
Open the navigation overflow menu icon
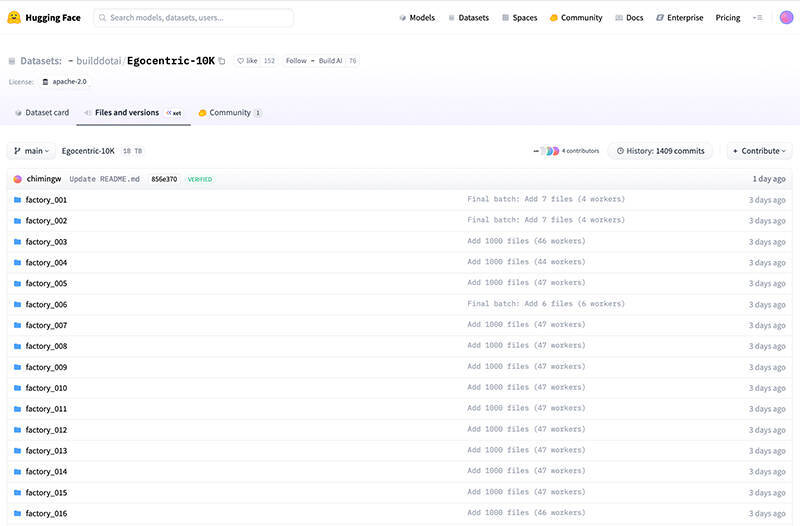[x=757, y=17]
